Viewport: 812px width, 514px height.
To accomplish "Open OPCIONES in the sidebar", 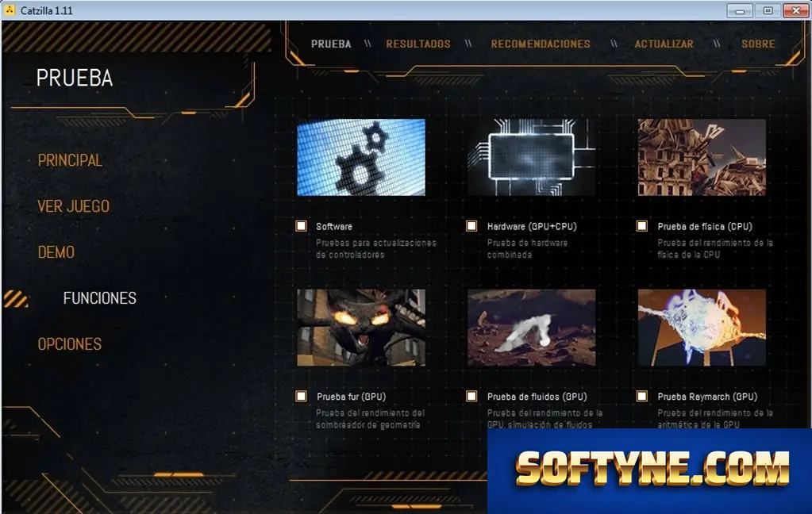I will click(x=69, y=344).
